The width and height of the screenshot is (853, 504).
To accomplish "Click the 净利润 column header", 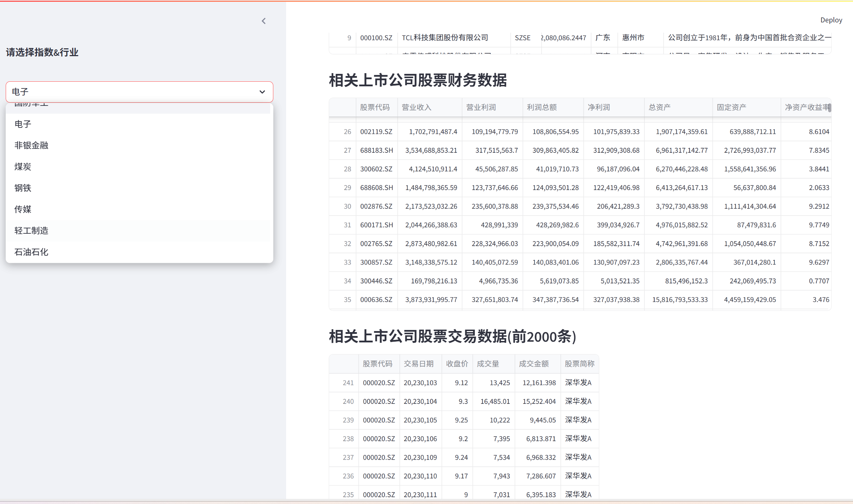I will click(599, 107).
